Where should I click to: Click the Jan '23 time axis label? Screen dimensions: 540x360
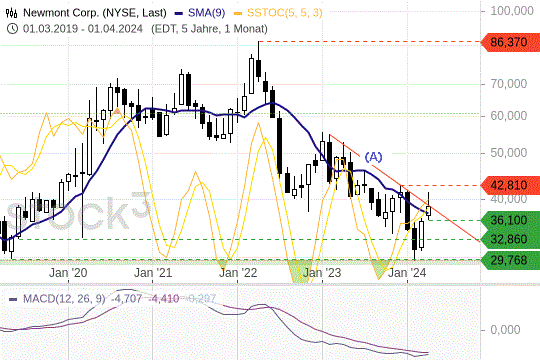click(x=322, y=273)
